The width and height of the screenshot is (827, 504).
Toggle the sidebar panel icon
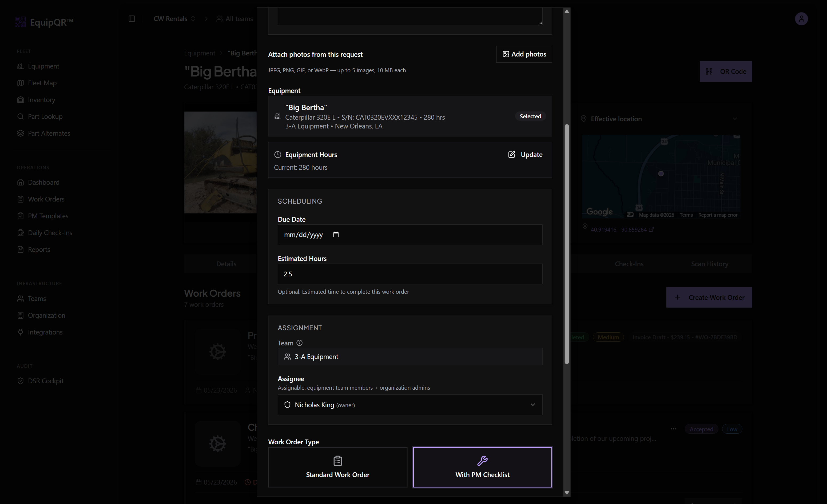(x=132, y=19)
